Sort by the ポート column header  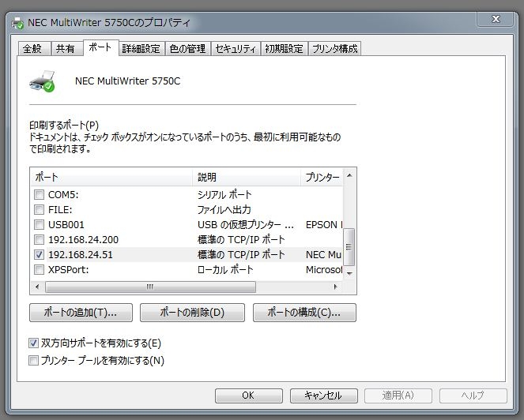pyautogui.click(x=111, y=177)
